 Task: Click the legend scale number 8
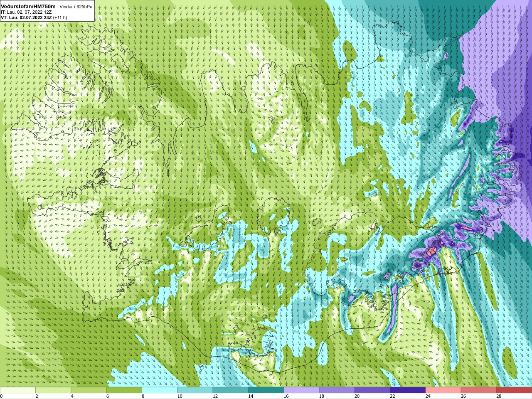click(143, 396)
